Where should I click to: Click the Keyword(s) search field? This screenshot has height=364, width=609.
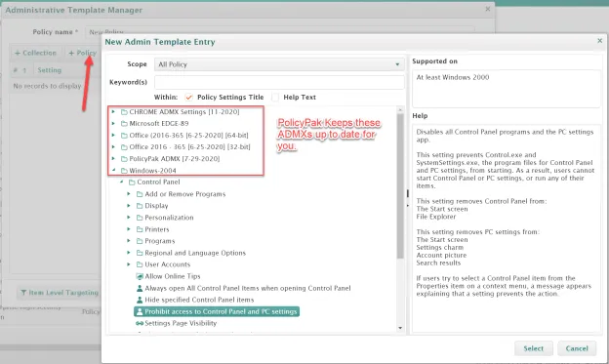tap(279, 82)
